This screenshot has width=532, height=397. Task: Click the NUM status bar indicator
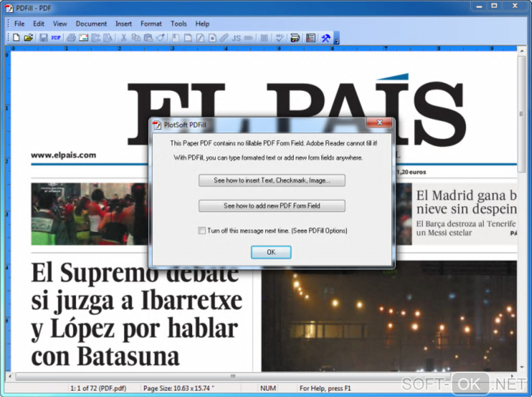click(x=268, y=388)
